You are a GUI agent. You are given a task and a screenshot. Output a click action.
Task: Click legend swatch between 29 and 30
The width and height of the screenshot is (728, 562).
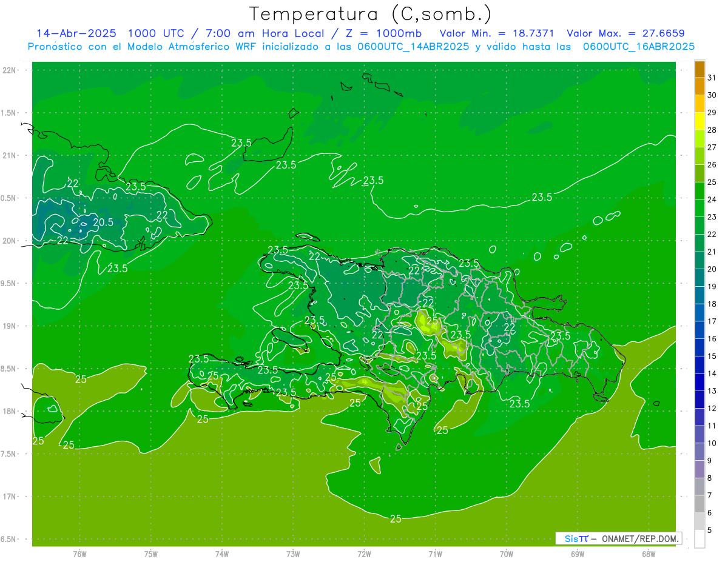tap(699, 104)
